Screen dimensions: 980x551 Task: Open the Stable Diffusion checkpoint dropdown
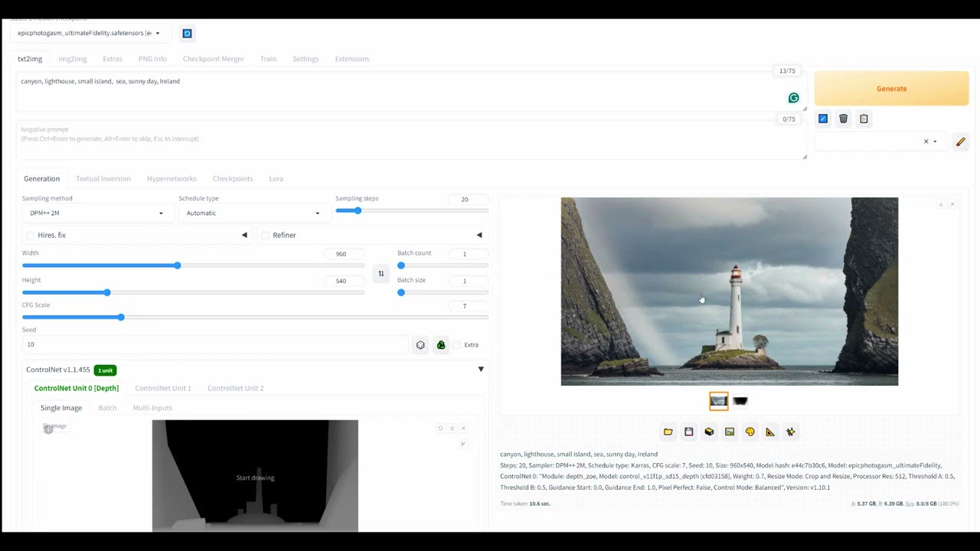point(90,33)
